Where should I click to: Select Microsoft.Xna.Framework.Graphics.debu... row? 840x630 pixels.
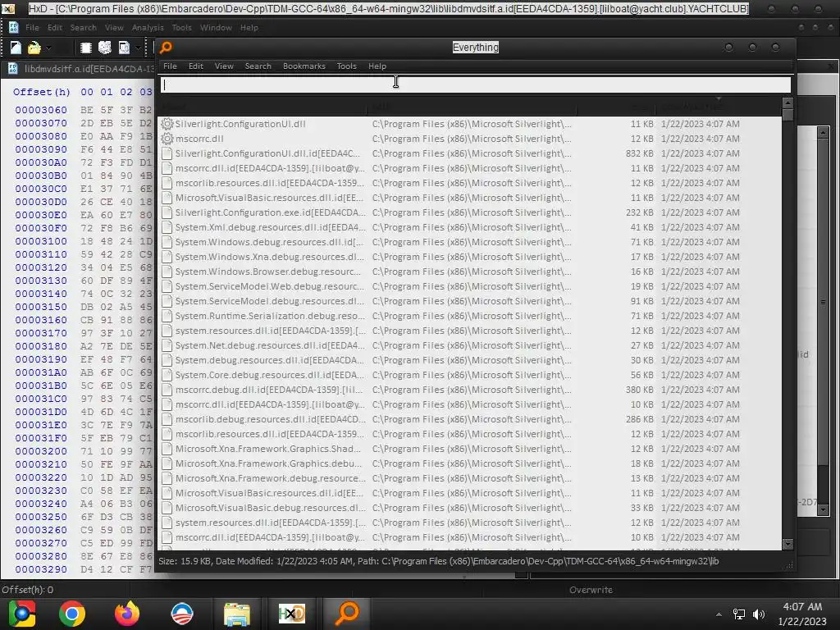click(x=470, y=464)
